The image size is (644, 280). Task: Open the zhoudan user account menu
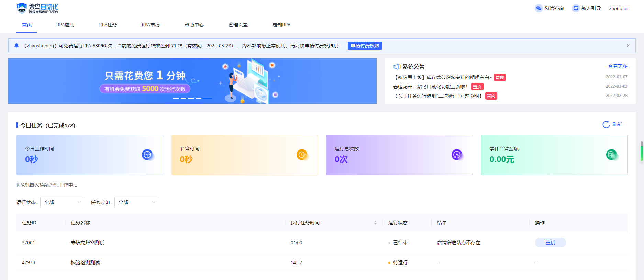click(x=618, y=8)
